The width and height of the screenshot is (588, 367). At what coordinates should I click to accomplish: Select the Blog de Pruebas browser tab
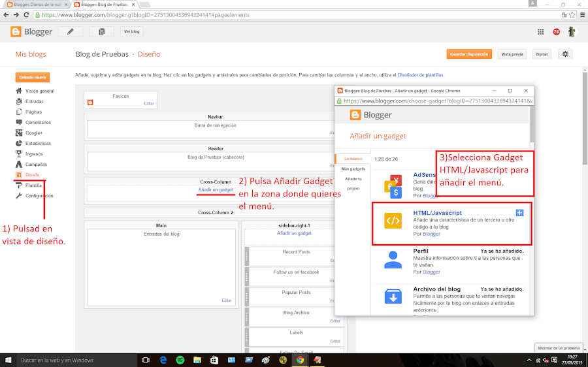pyautogui.click(x=105, y=5)
